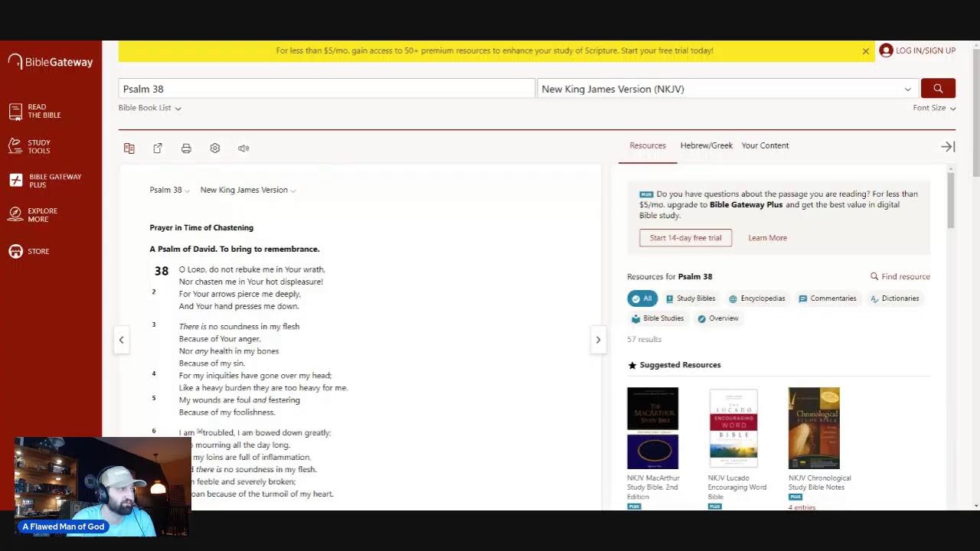Select the All resources filter
Image resolution: width=980 pixels, height=551 pixels.
(x=642, y=298)
